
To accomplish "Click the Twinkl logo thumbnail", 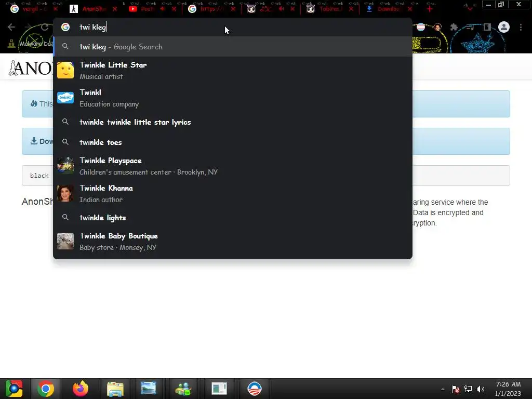I will [65, 98].
